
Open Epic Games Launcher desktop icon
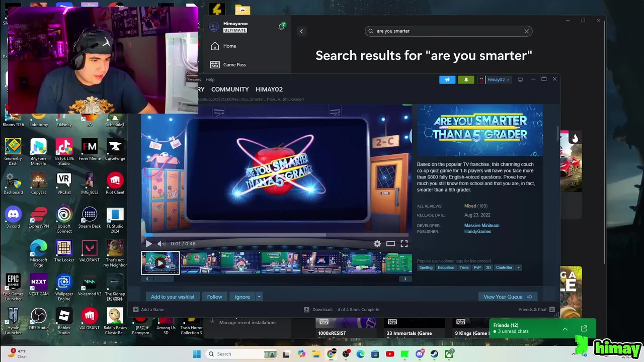pyautogui.click(x=13, y=287)
